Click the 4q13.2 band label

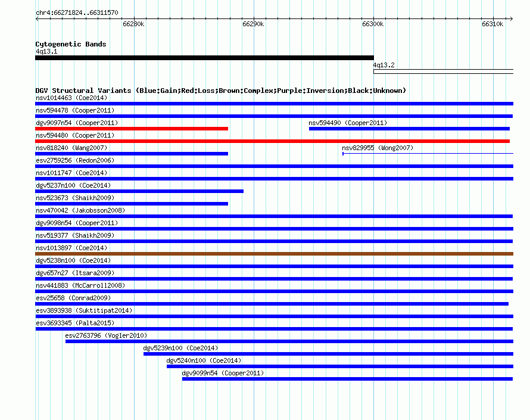click(x=384, y=66)
